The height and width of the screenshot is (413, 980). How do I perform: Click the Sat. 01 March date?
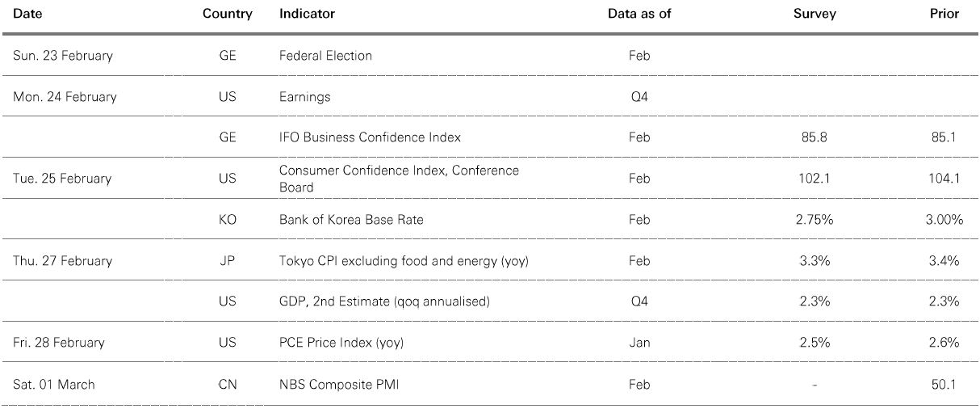click(x=54, y=384)
